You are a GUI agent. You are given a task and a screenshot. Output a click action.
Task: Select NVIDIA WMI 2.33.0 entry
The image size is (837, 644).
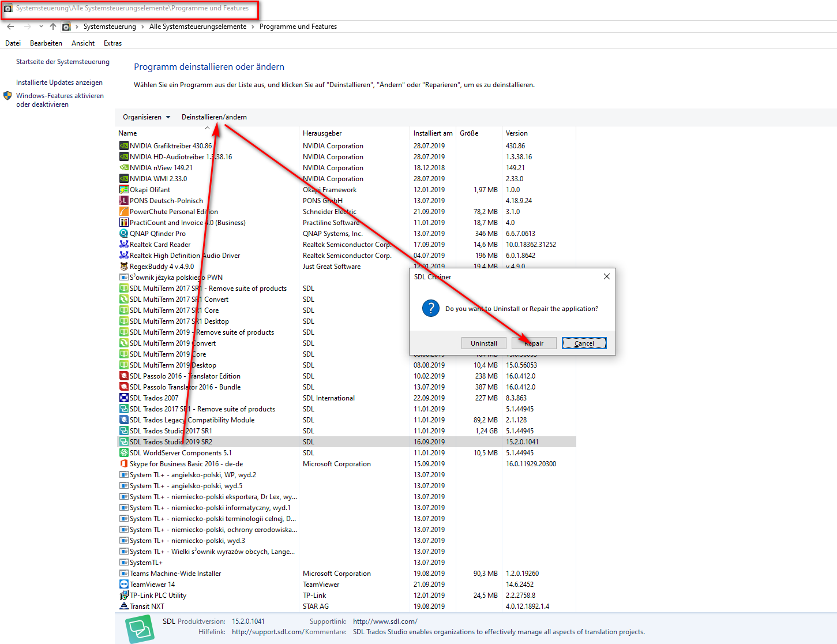[346, 179]
